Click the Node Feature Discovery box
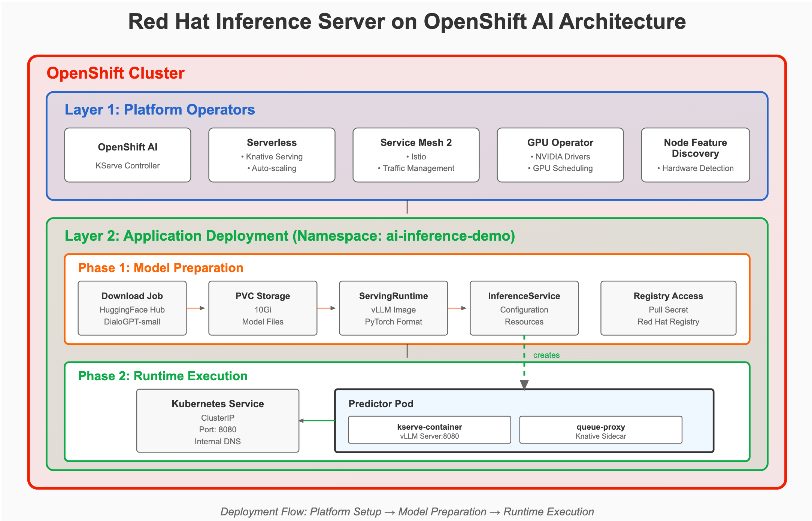Image resolution: width=812 pixels, height=521 pixels. [695, 155]
